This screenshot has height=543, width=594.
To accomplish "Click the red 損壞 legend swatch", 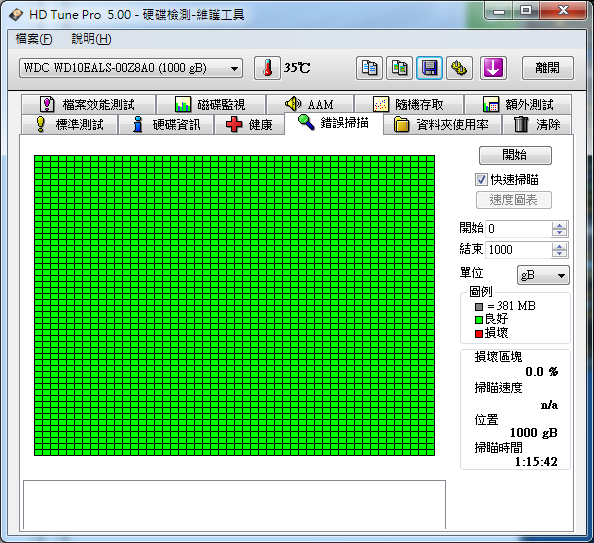I will (x=479, y=334).
